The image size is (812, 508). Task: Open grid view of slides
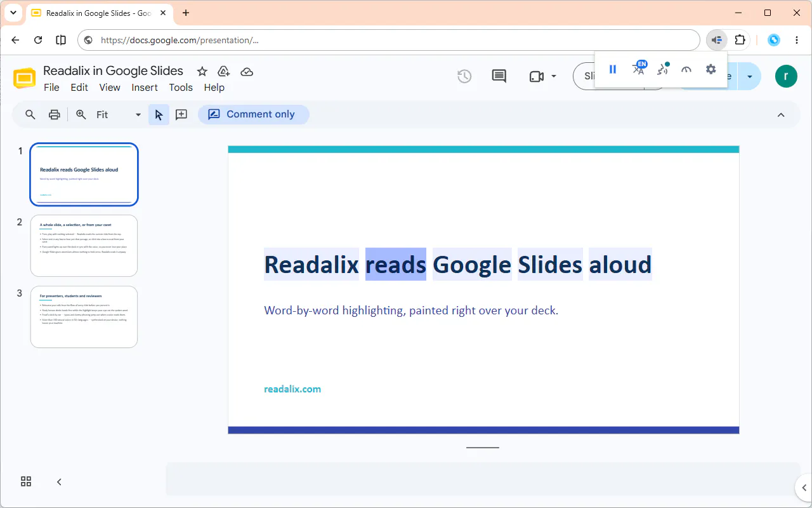26,481
